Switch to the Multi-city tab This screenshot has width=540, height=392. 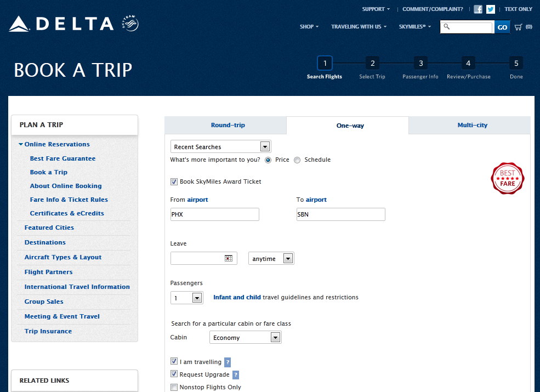pos(472,126)
